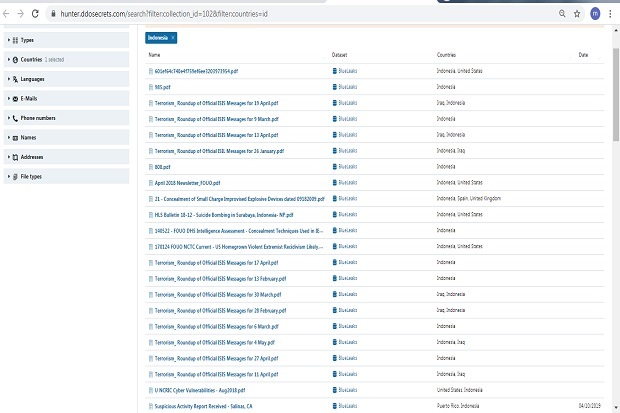Open ISIS Messages for 28 February pdf

[220, 311]
